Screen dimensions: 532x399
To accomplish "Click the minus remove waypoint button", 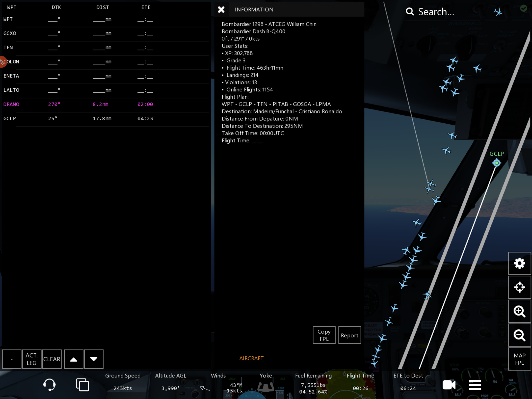I will (12, 359).
